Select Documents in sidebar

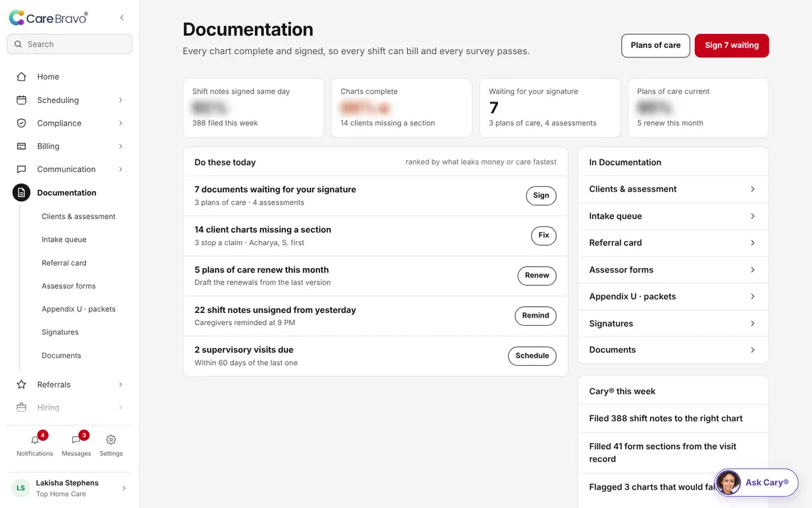point(62,355)
